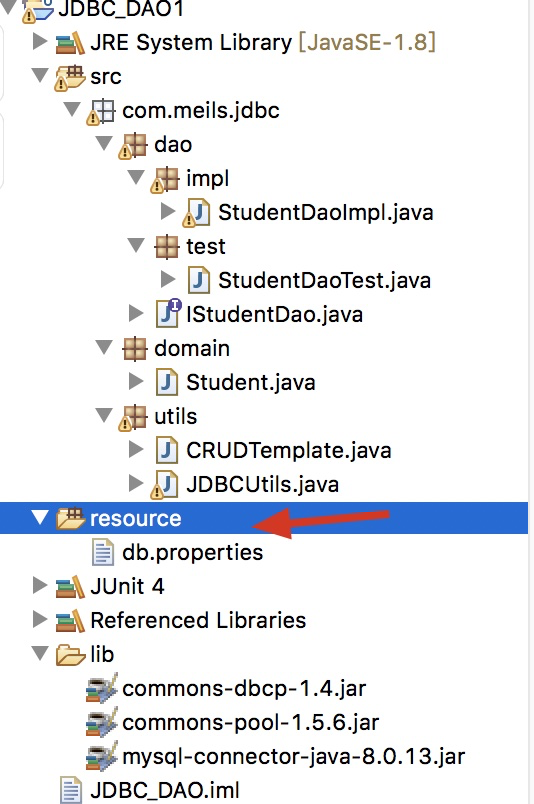Click the Student.java file icon

click(167, 383)
